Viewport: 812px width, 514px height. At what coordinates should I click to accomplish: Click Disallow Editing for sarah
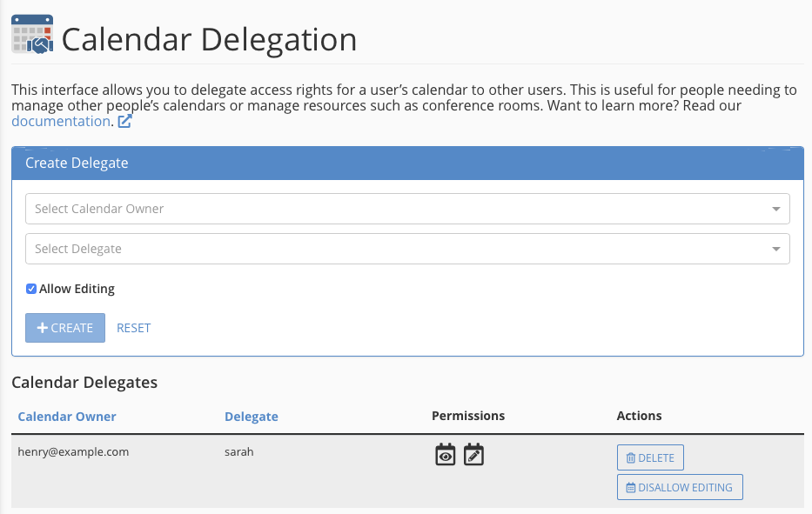pos(680,487)
